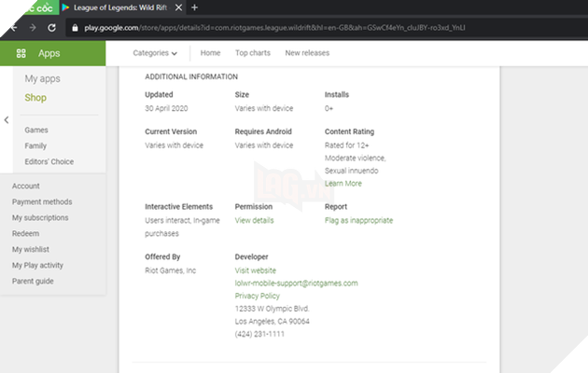Click View details under Permission
The image size is (588, 373).
click(x=254, y=221)
